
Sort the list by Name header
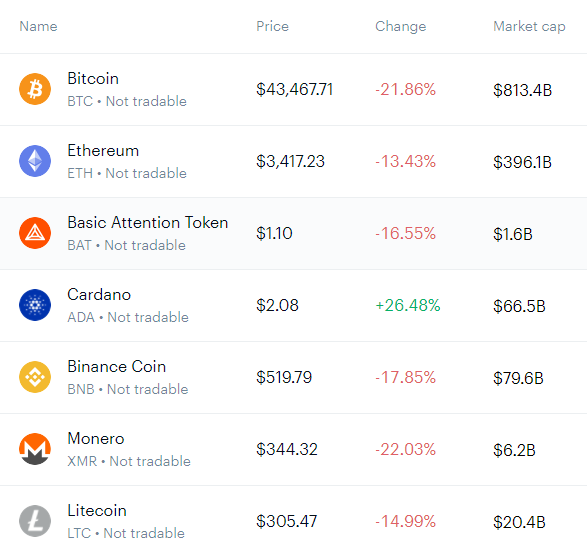pyautogui.click(x=38, y=26)
